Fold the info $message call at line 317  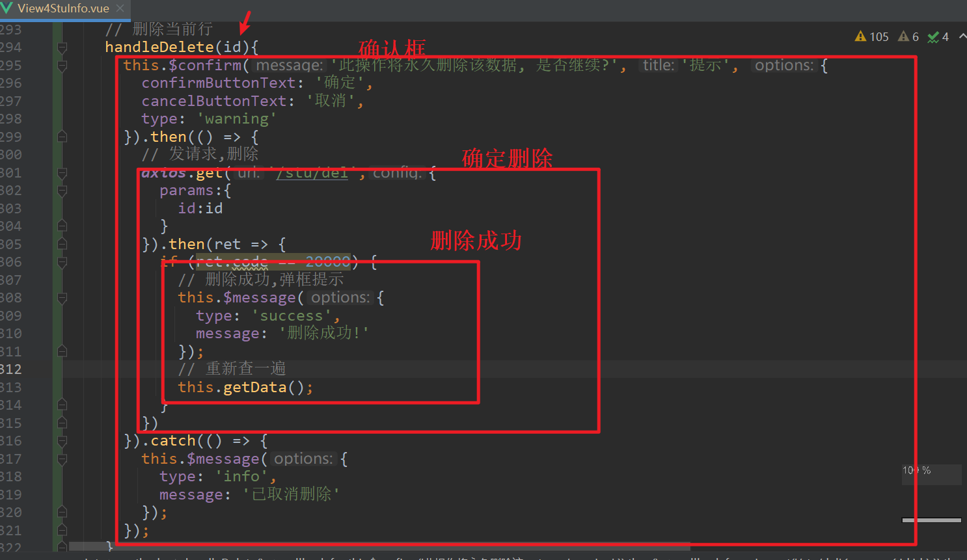pyautogui.click(x=62, y=459)
